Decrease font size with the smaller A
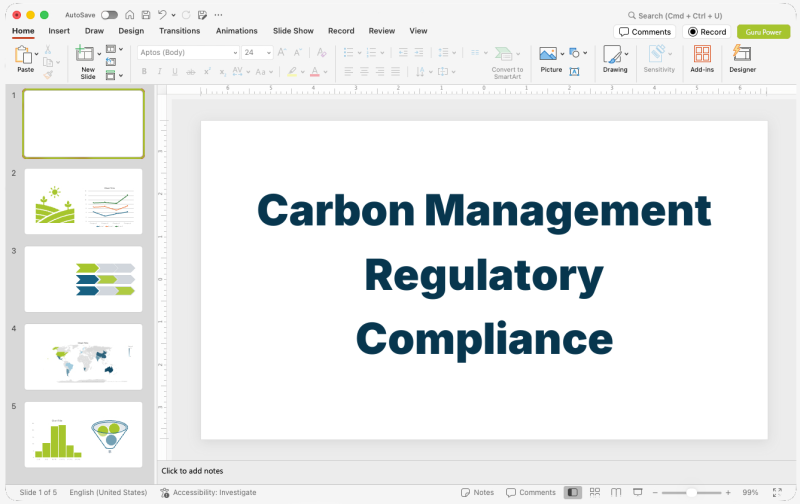Image resolution: width=800 pixels, height=504 pixels. (x=298, y=52)
